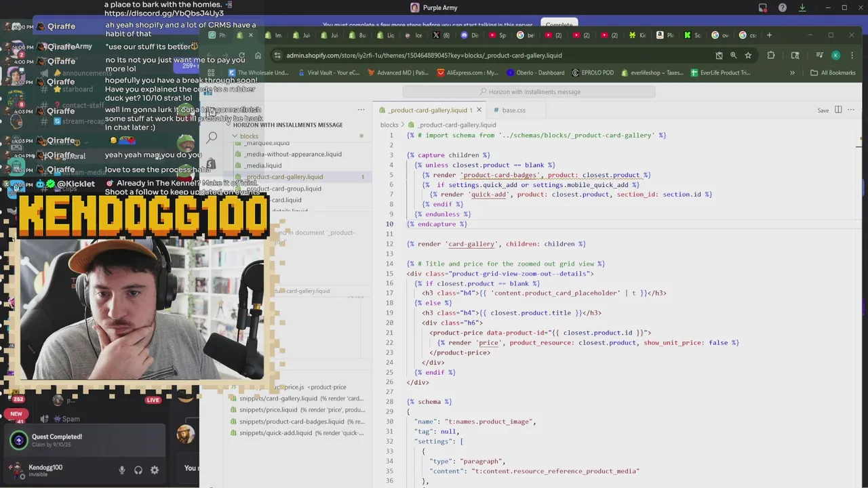Viewport: 868px width, 488px height.
Task: Open Viral Vault bookmark
Action: tap(328, 73)
